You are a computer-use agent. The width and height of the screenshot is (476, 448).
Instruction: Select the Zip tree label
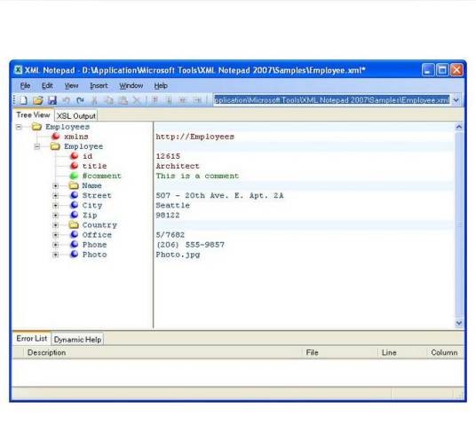click(90, 215)
